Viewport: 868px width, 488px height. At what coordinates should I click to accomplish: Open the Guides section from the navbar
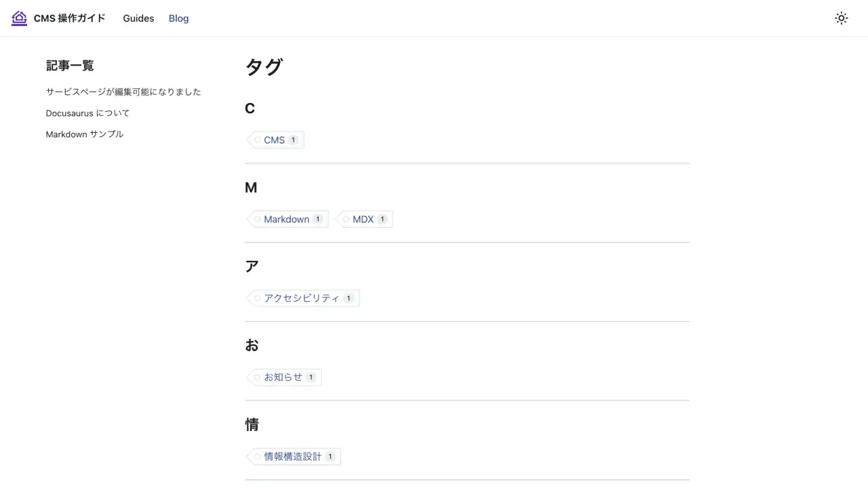click(138, 18)
